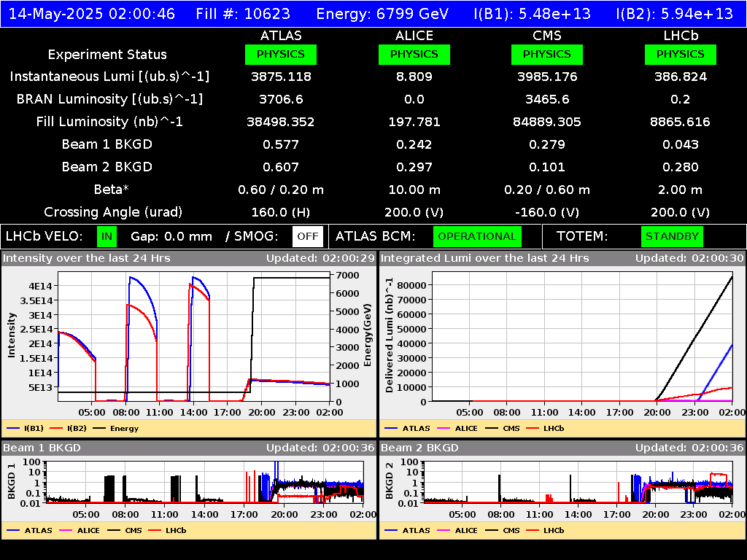Click the CMS green PHYSICS status badge
Viewport: 747px width, 560px height.
tap(547, 54)
